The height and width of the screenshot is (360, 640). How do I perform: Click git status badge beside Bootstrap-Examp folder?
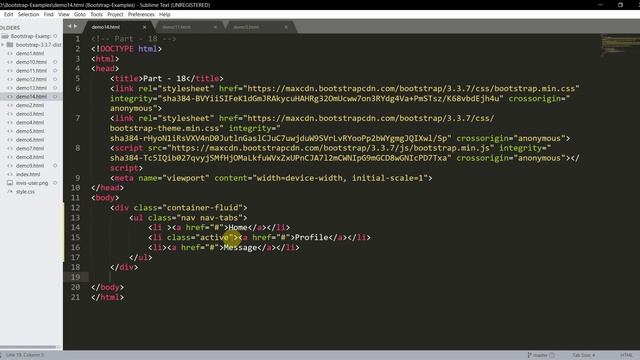55,36
